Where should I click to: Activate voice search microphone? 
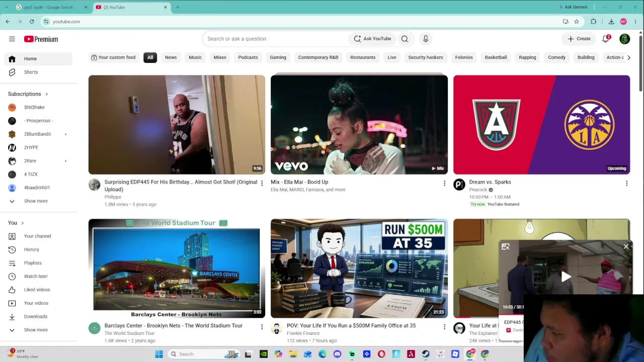426,39
